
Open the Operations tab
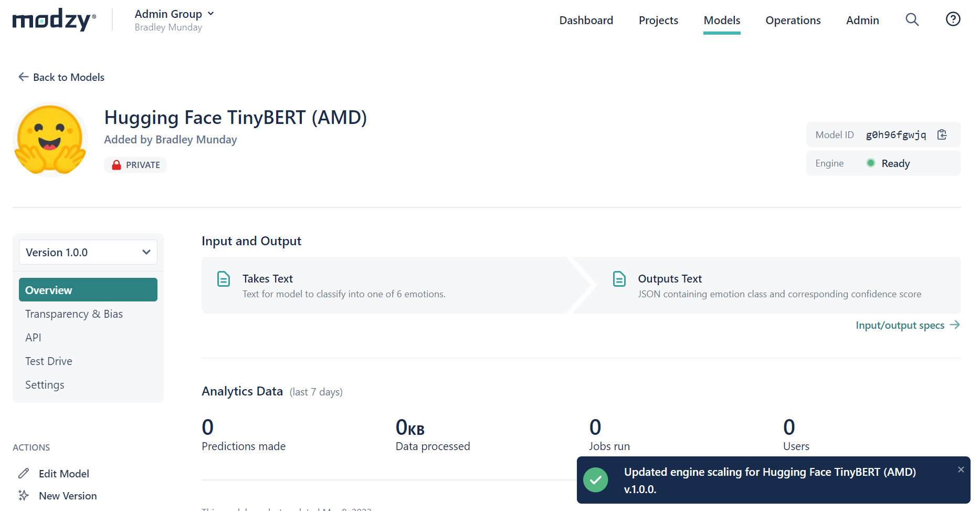pos(793,20)
